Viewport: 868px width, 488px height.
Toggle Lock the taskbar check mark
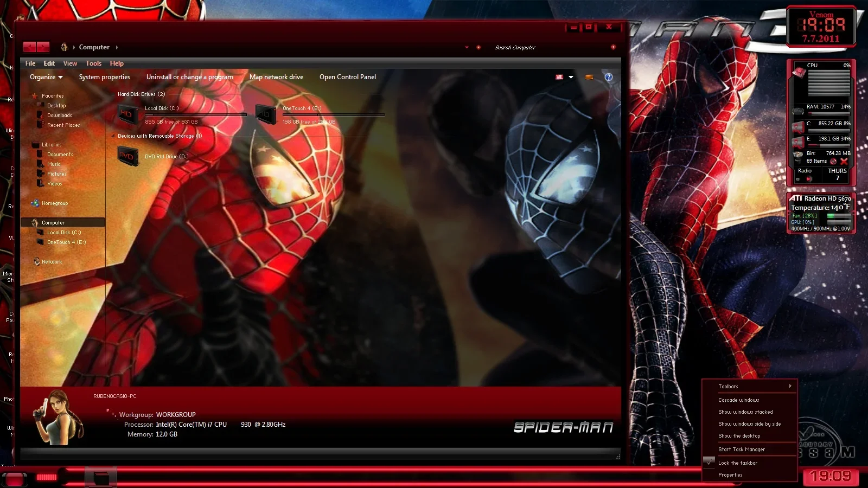709,463
